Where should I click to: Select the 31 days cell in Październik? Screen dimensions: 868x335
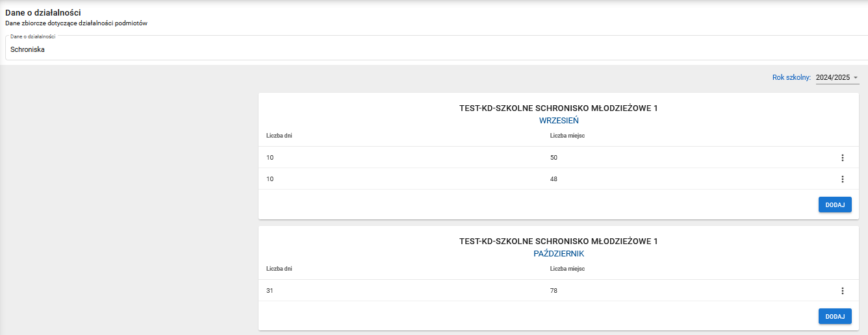pos(270,291)
